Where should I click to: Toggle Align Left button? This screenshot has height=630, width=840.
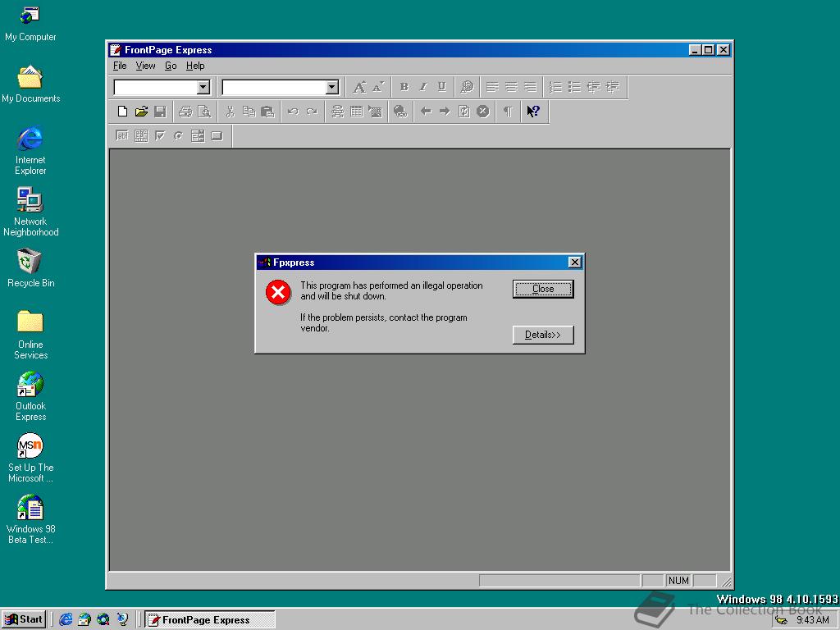[492, 87]
